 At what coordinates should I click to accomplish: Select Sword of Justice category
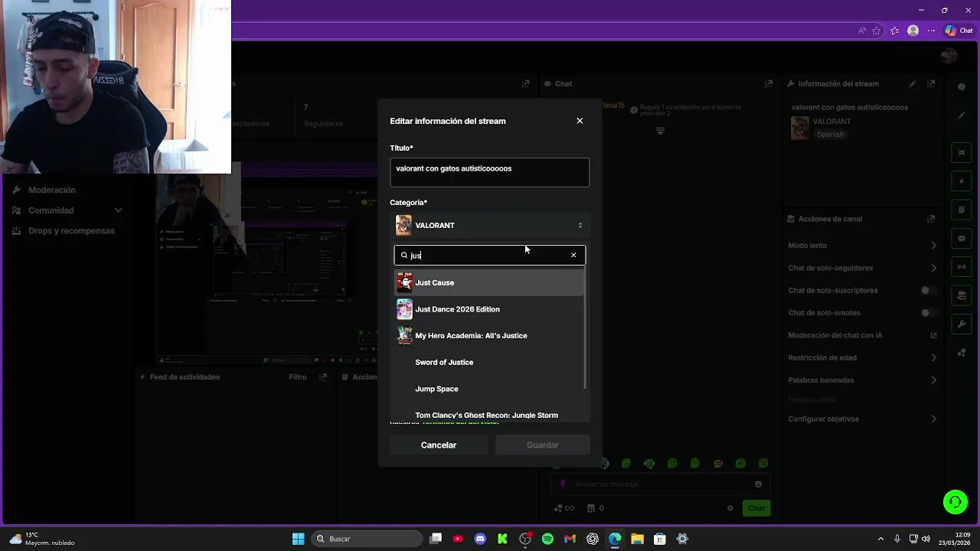pyautogui.click(x=489, y=362)
